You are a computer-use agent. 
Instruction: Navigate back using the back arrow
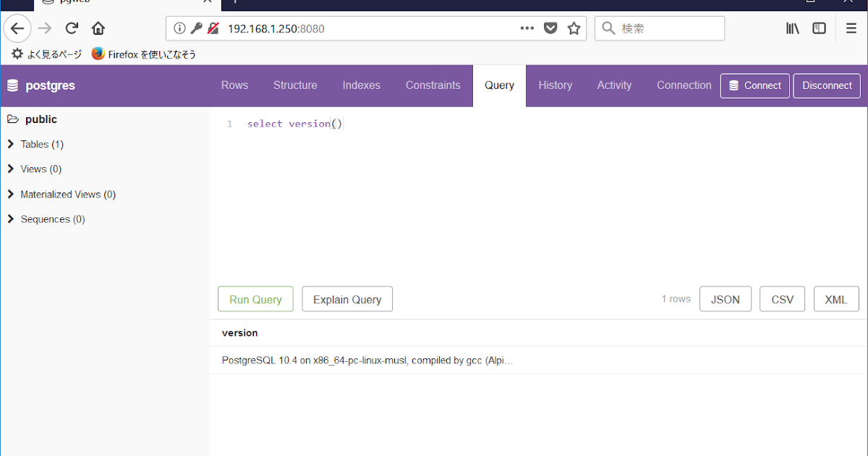tap(17, 28)
